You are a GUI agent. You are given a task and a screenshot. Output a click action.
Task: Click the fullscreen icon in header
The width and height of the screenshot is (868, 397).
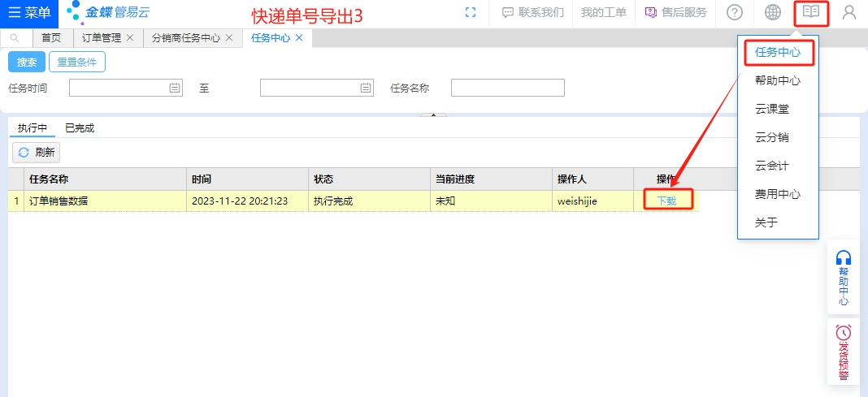470,12
